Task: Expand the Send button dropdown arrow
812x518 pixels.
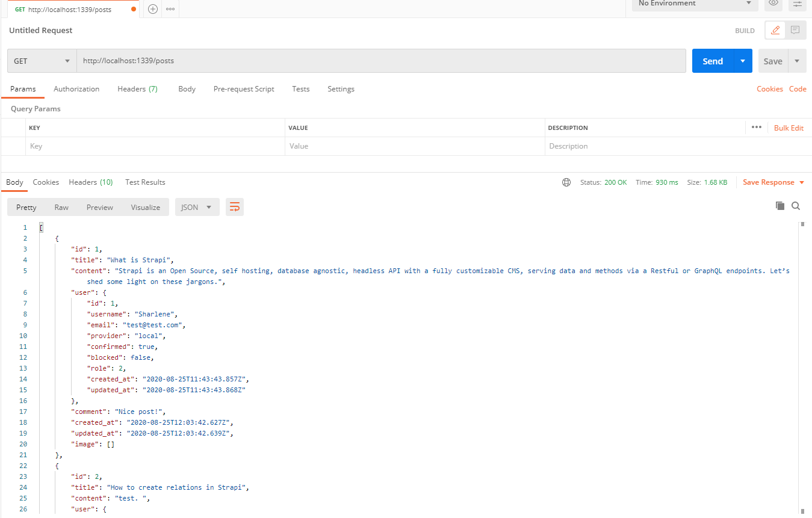Action: [x=743, y=61]
